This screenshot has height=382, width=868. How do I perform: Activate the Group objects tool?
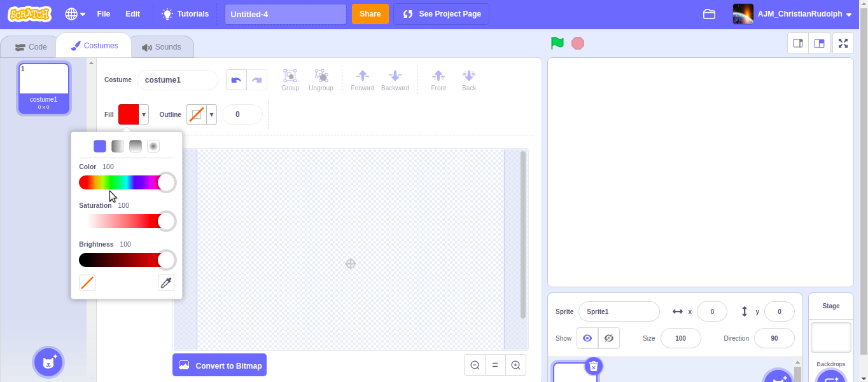point(290,79)
